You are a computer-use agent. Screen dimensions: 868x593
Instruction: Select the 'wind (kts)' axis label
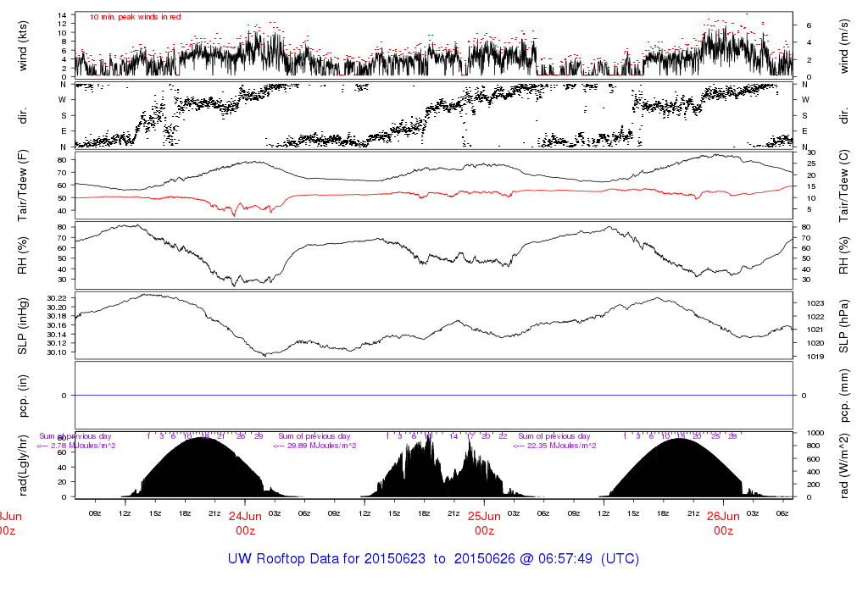coord(23,46)
